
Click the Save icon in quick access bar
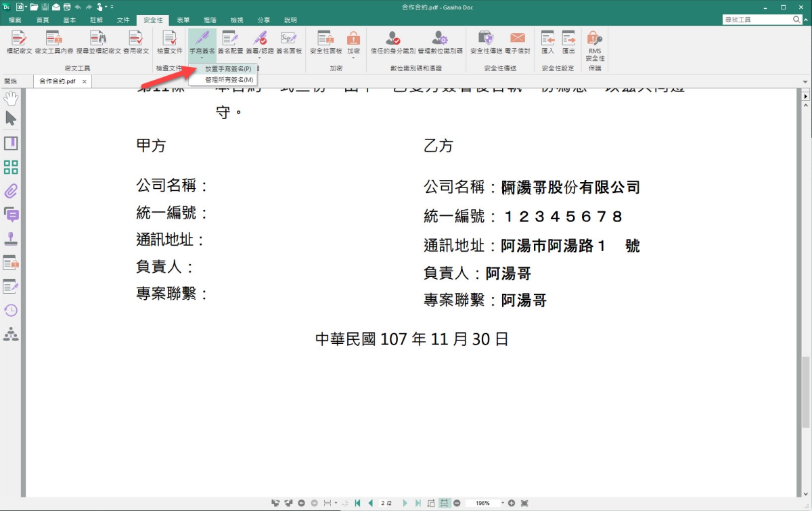click(45, 7)
